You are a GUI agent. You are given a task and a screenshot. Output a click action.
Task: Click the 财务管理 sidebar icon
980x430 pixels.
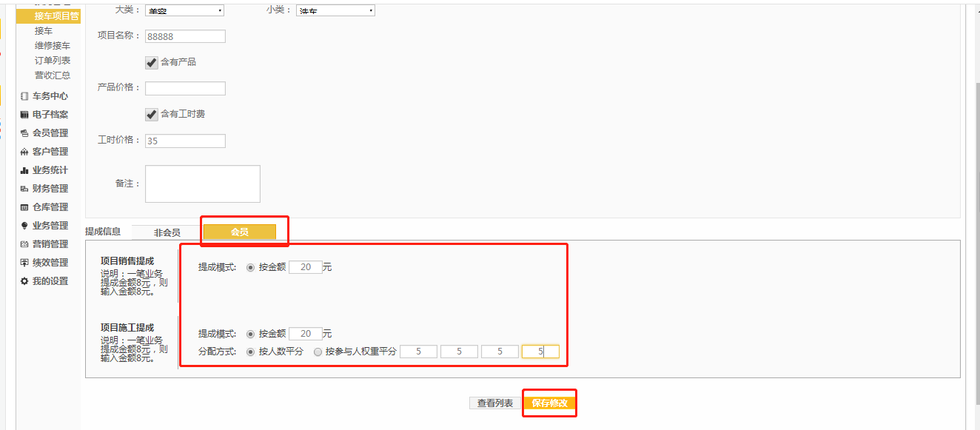[x=24, y=189]
